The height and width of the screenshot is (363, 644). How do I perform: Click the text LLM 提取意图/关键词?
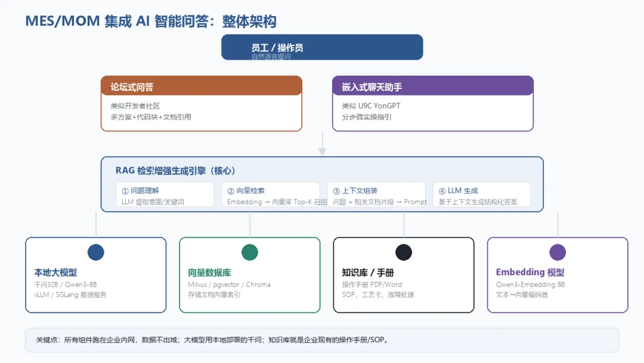click(x=153, y=202)
